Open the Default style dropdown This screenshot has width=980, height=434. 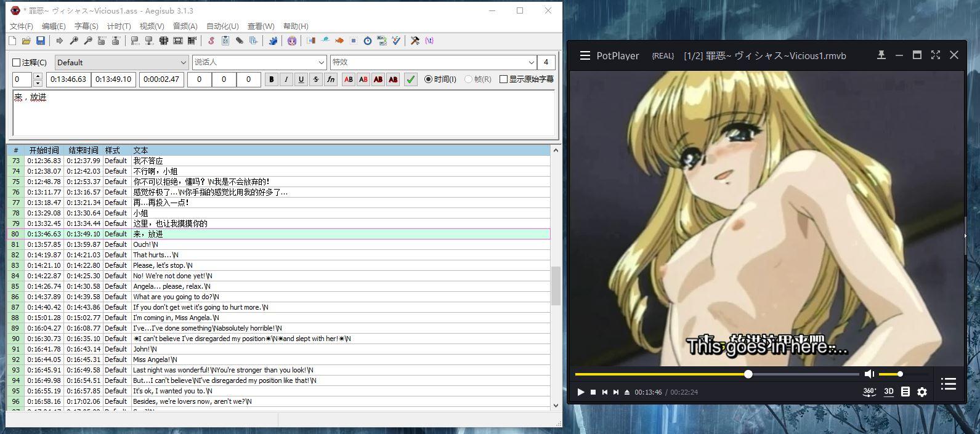(122, 62)
